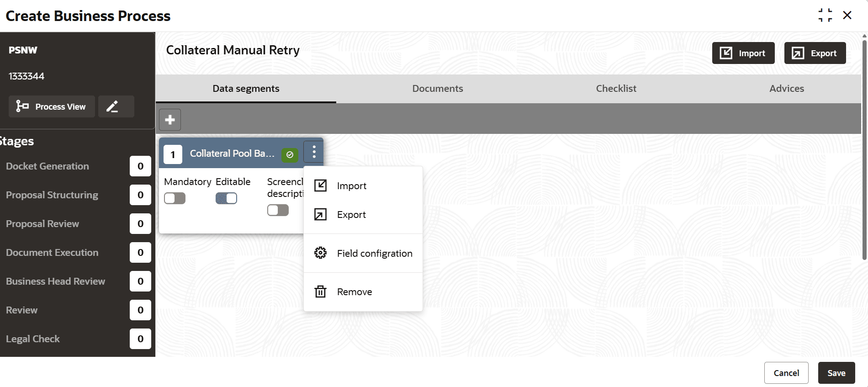Image resolution: width=868 pixels, height=387 pixels.
Task: Open the three-dot menu on Collateral Pool card
Action: (314, 152)
